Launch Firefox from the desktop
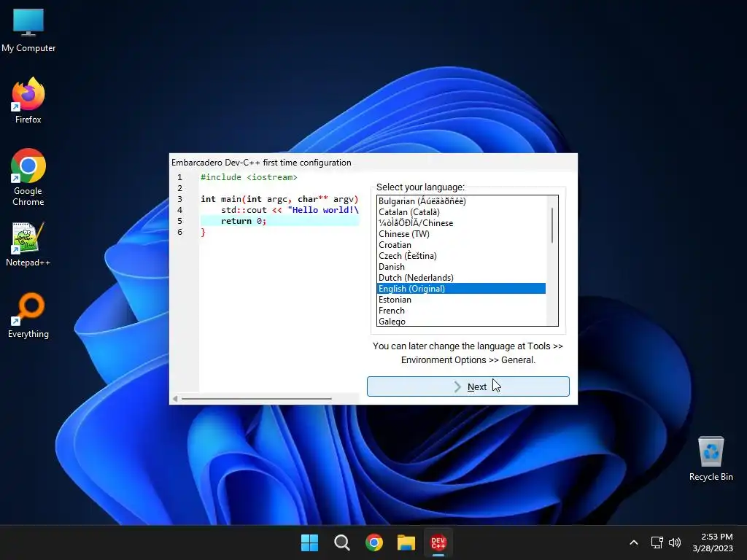 tap(28, 101)
